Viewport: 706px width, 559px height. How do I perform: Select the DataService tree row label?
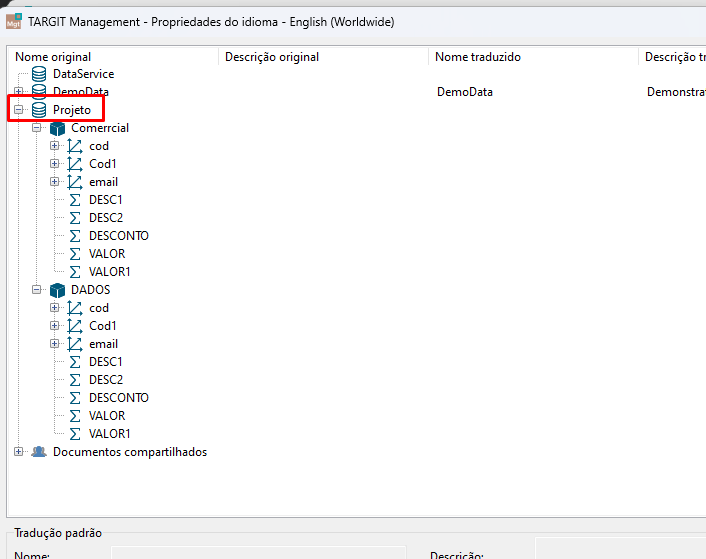click(83, 74)
